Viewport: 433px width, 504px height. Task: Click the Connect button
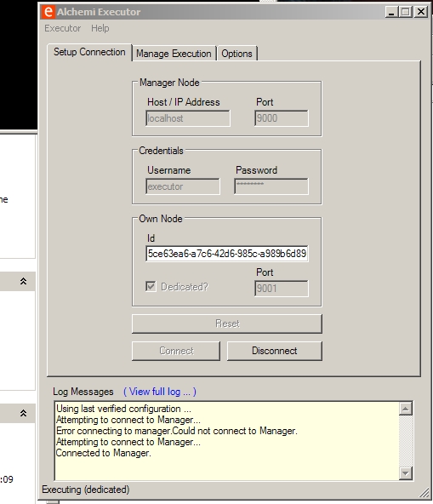(176, 351)
